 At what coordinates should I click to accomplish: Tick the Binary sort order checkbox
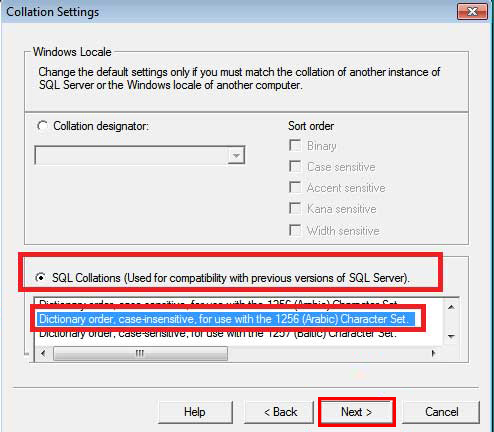[x=295, y=145]
